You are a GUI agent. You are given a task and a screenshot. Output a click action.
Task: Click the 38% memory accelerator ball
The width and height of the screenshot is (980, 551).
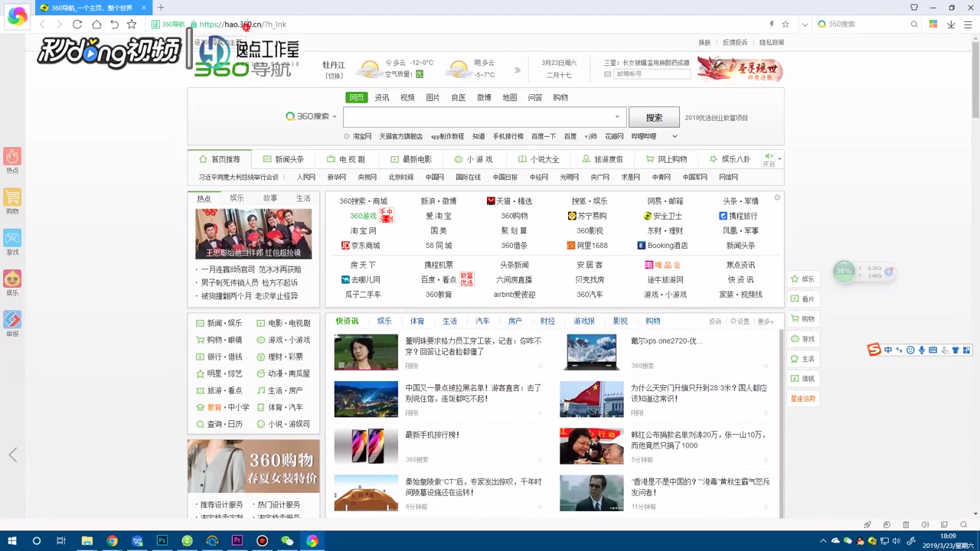pos(844,271)
